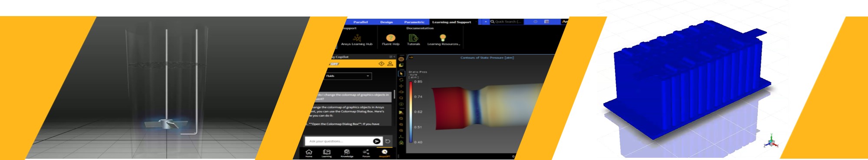Click the send question arrow icon

point(377,141)
